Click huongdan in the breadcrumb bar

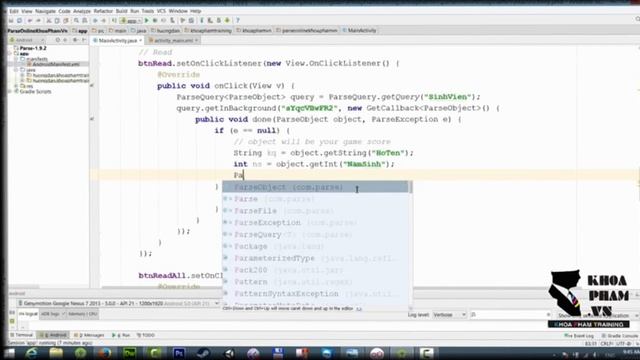tap(168, 31)
